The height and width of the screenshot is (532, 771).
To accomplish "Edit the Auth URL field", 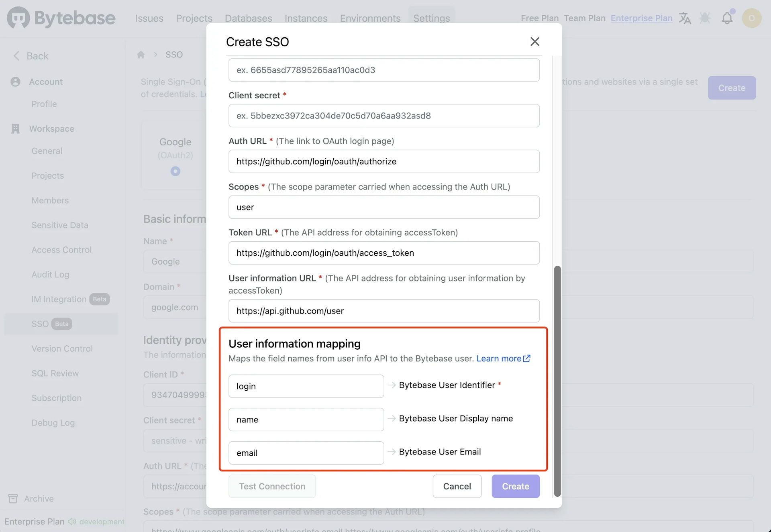I will [x=384, y=161].
